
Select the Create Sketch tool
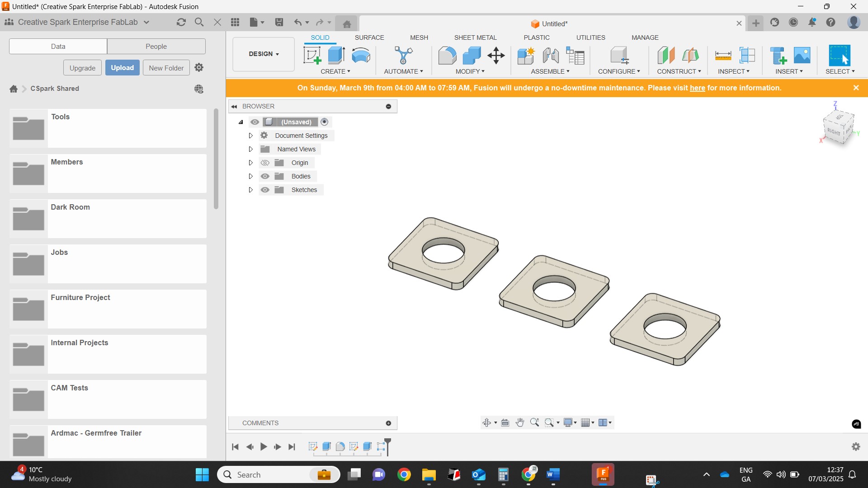(x=312, y=56)
